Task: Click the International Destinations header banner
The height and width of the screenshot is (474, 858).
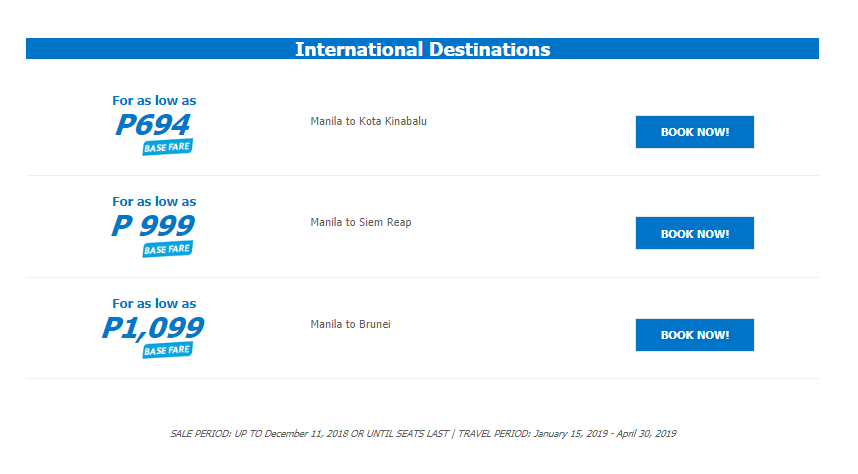Action: (422, 49)
